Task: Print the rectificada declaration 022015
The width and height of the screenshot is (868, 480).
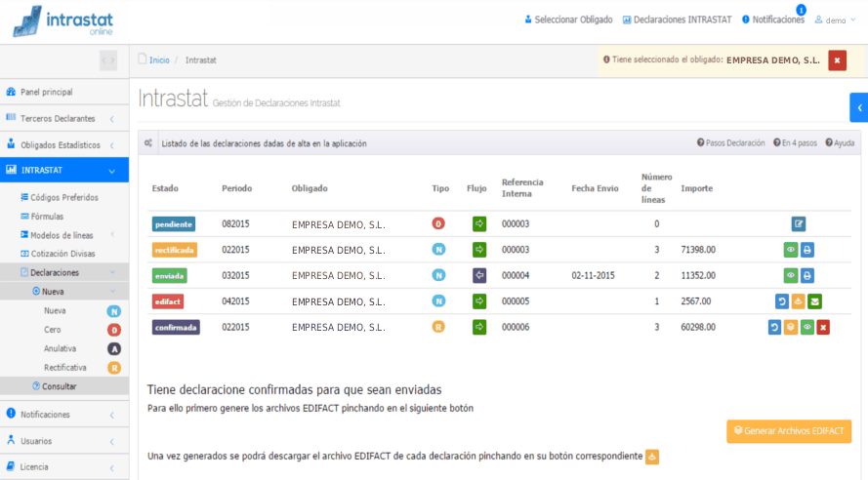Action: click(x=807, y=250)
